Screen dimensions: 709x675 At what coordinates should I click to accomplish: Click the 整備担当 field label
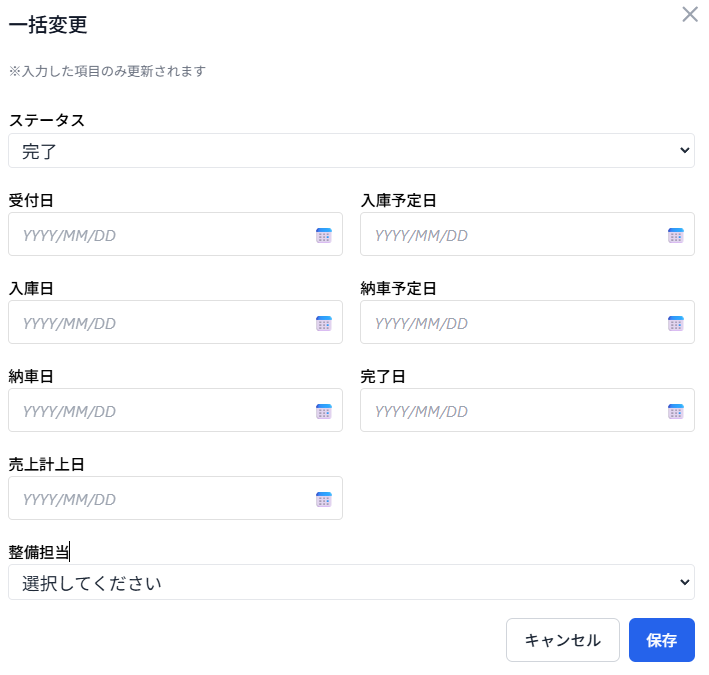(x=38, y=552)
